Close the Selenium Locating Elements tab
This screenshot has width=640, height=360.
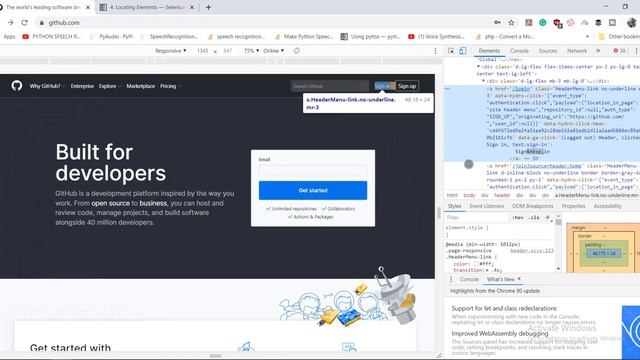point(192,7)
